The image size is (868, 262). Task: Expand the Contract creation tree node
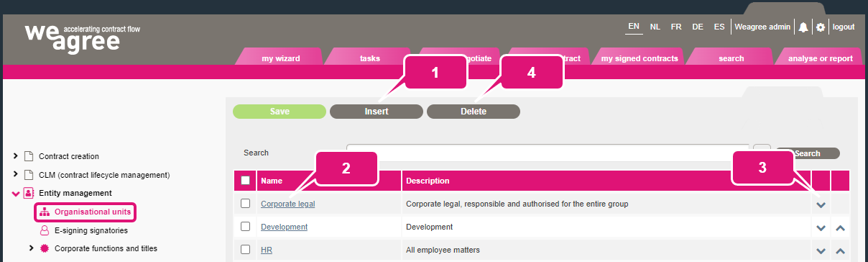click(16, 156)
